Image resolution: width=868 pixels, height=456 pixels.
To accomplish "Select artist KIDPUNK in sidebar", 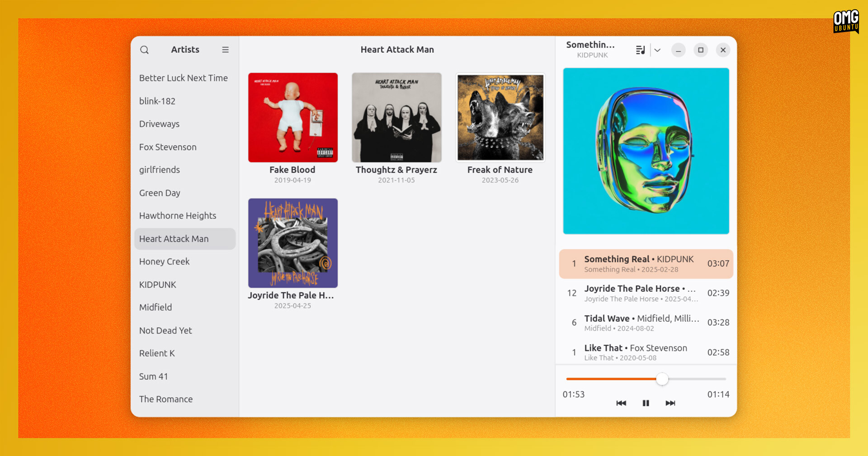I will [x=185, y=285].
